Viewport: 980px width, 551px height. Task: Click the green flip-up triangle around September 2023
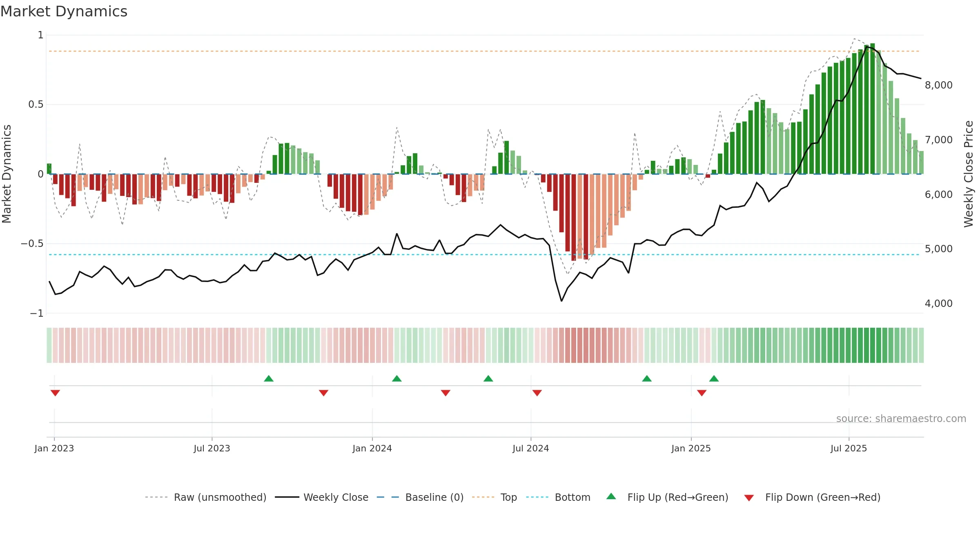click(x=269, y=379)
